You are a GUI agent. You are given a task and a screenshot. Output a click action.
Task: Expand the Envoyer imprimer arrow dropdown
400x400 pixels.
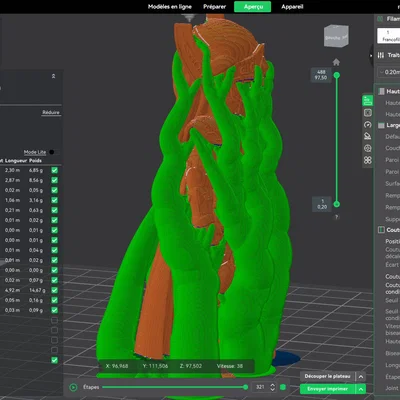(361, 389)
